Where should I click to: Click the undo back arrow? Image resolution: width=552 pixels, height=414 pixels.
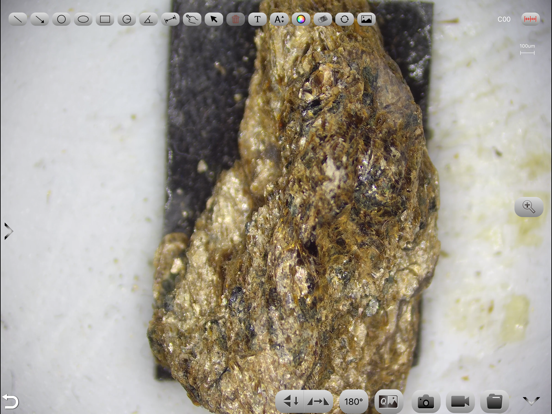point(11,402)
